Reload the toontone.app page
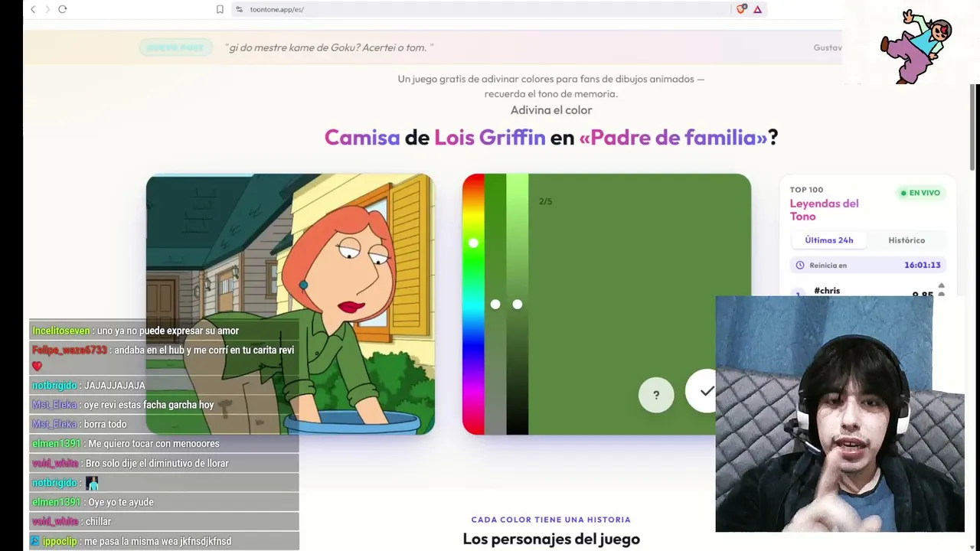The image size is (980, 551). click(x=63, y=9)
